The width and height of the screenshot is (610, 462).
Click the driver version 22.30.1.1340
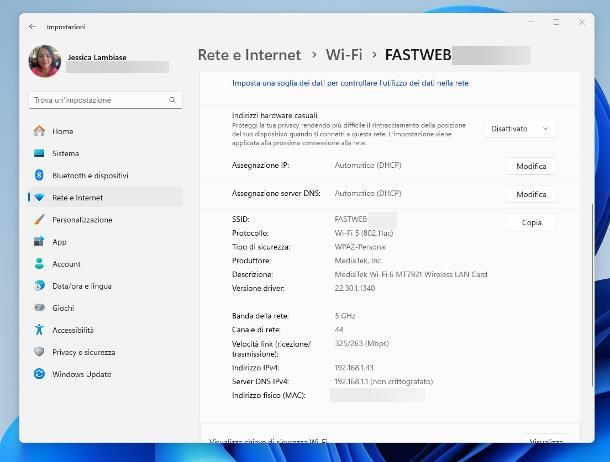[x=354, y=288]
